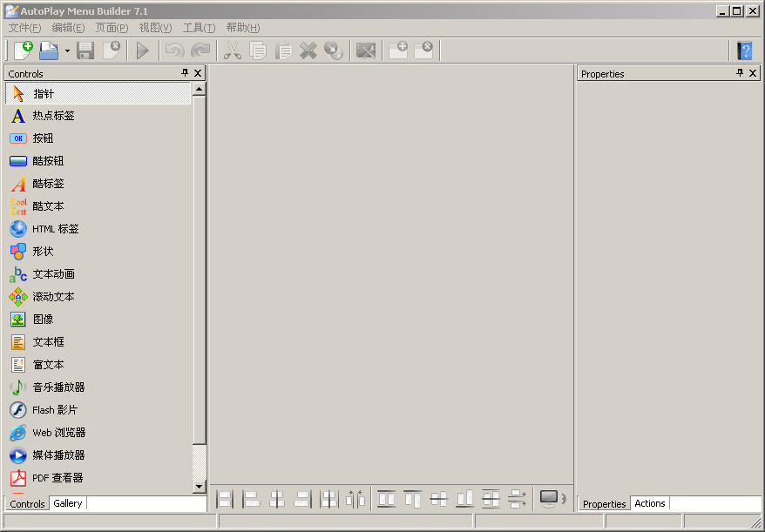Undo last action via toolbar arrow

[x=174, y=51]
